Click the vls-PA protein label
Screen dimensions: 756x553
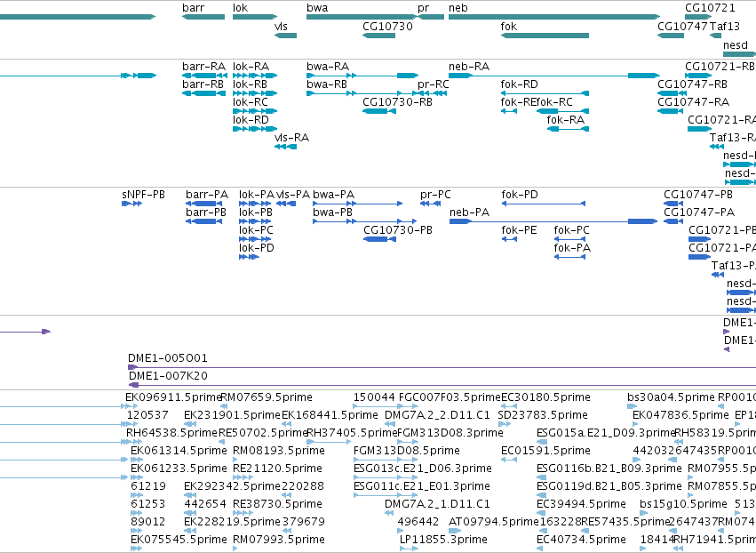[x=292, y=195]
